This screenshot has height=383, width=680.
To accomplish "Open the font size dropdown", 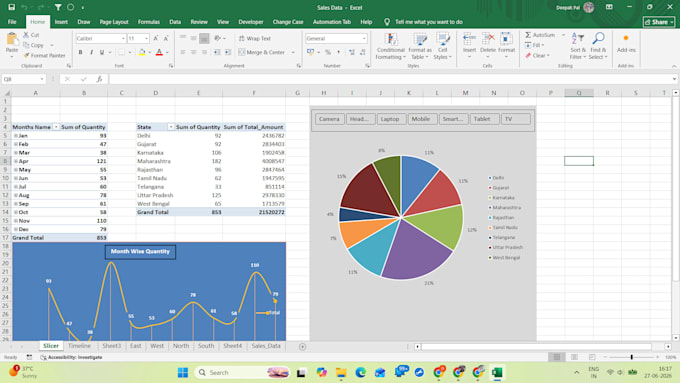I will (147, 39).
